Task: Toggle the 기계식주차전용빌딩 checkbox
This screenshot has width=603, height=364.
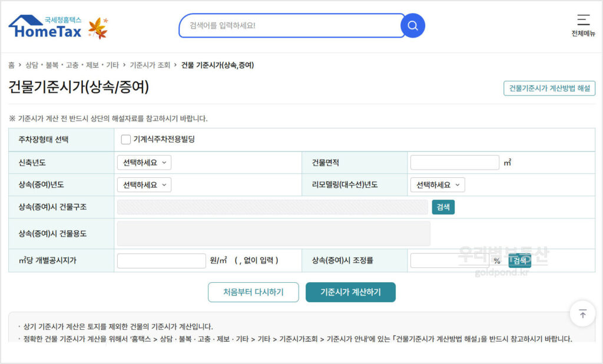Action: click(126, 139)
